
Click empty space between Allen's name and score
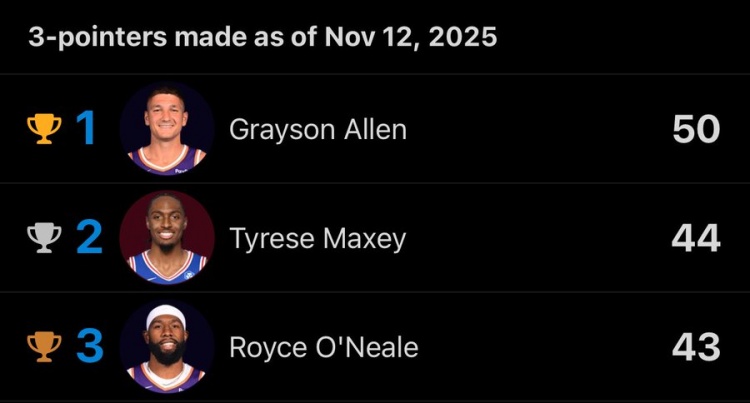click(540, 129)
